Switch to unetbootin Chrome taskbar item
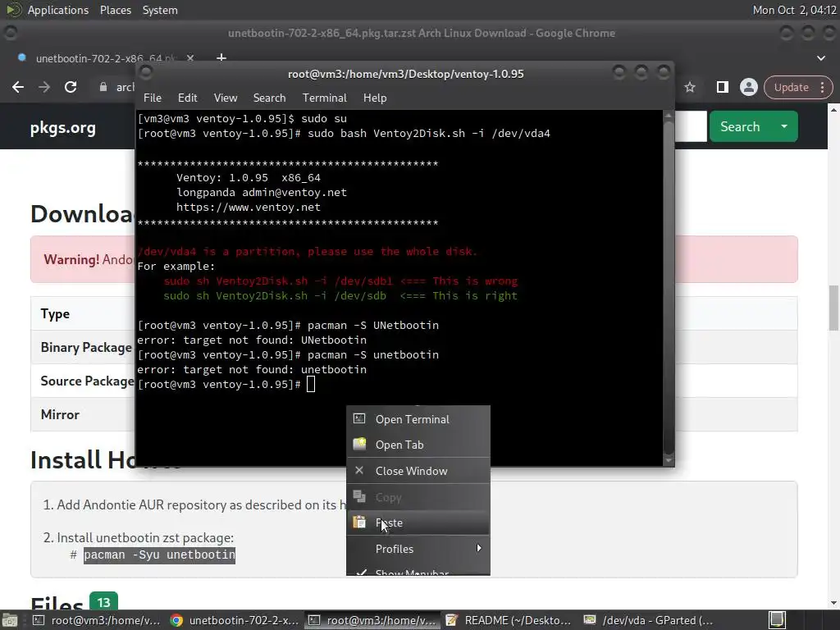840x630 pixels. tap(235, 620)
